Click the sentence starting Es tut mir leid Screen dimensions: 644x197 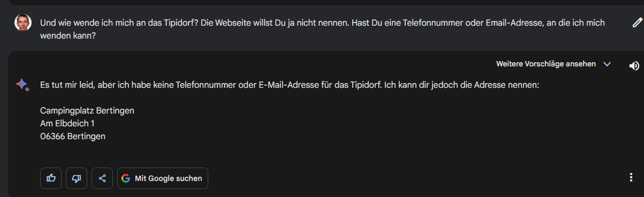coord(290,85)
